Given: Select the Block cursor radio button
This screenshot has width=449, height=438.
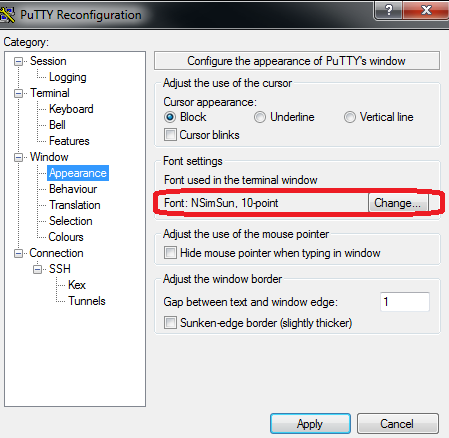Looking at the screenshot, I should coord(170,117).
